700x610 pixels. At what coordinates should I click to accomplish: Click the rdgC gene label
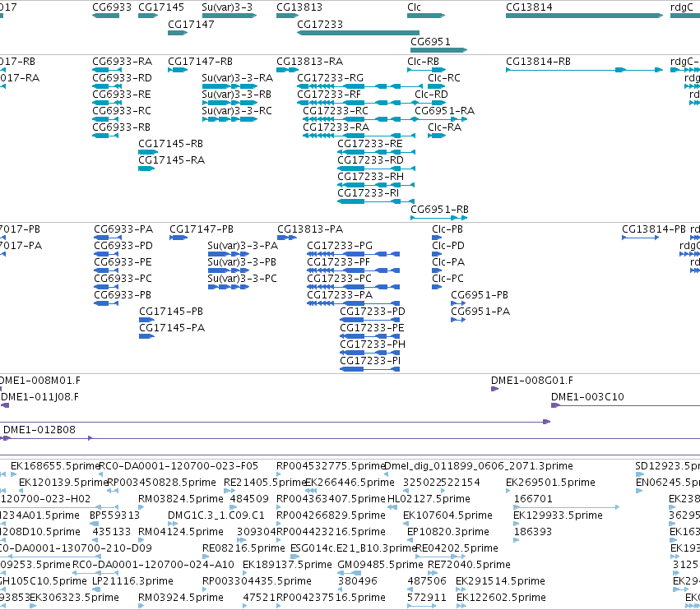click(682, 7)
